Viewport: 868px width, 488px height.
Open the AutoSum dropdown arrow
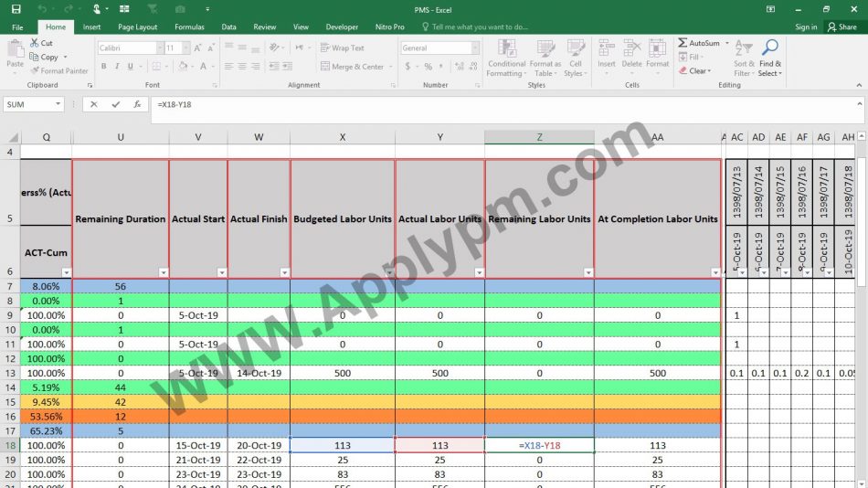pyautogui.click(x=727, y=43)
